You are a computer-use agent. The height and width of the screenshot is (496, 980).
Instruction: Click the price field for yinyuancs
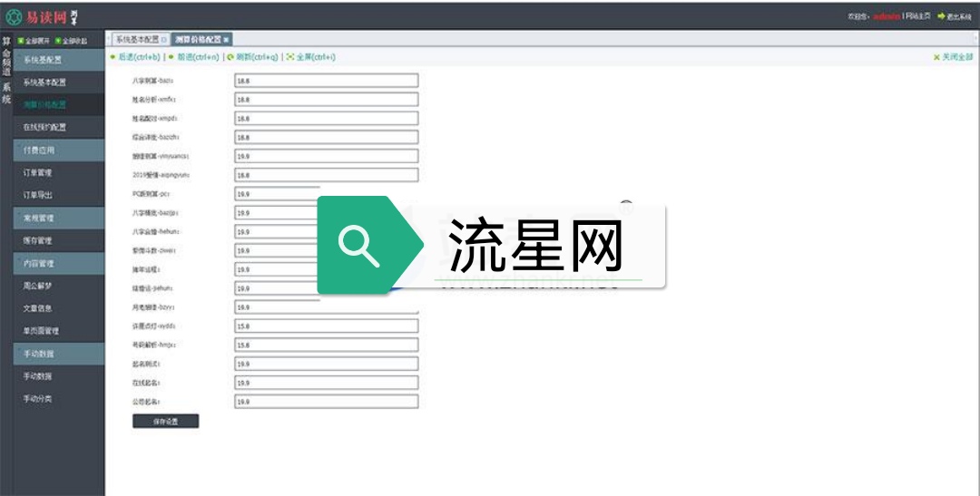327,156
